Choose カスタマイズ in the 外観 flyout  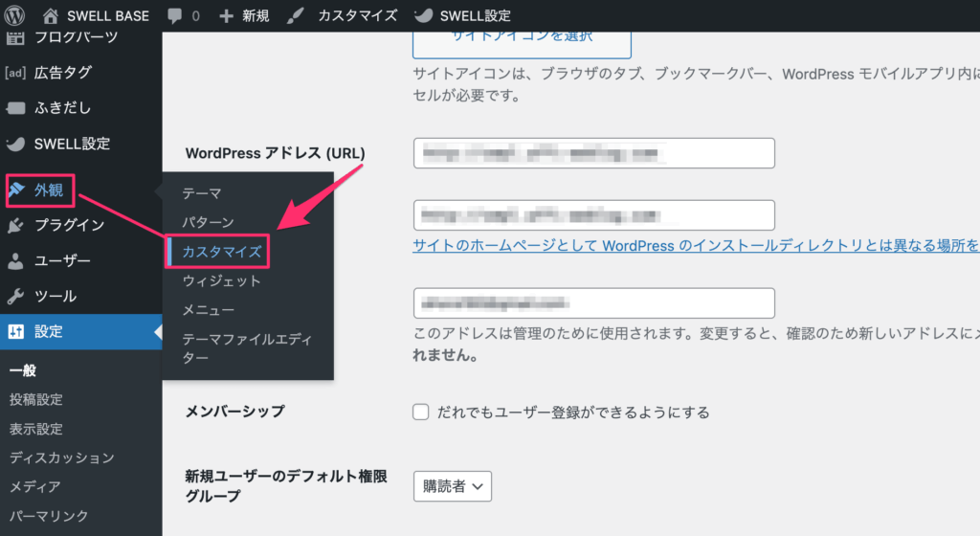pos(222,252)
